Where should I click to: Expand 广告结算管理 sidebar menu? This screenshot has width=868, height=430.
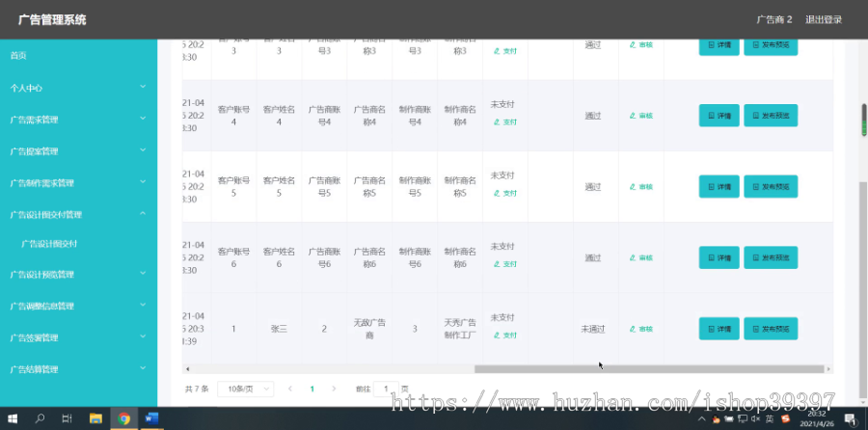(x=79, y=369)
